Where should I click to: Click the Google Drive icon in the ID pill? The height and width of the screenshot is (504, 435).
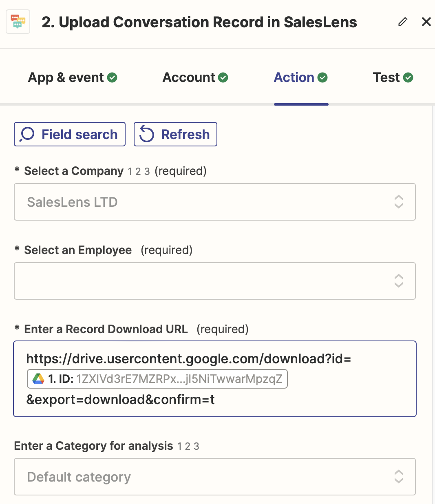[37, 378]
